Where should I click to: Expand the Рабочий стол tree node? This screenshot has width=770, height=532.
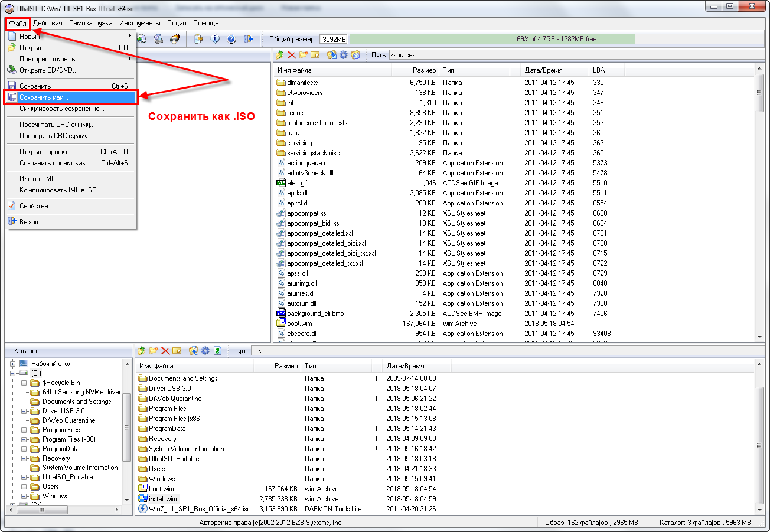click(x=13, y=364)
